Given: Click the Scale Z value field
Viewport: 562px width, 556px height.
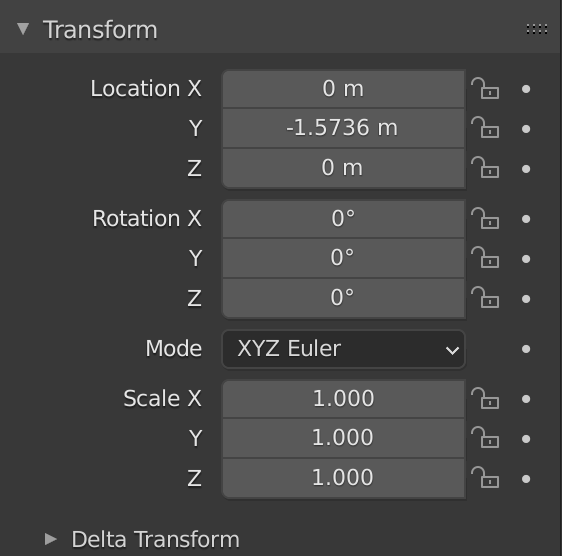Looking at the screenshot, I should click(x=343, y=478).
